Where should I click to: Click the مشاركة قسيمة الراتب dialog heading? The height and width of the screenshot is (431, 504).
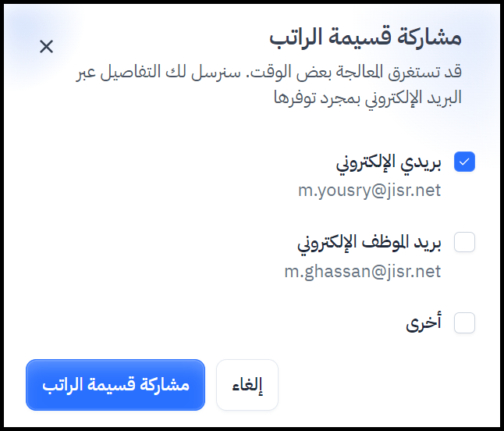click(x=365, y=38)
